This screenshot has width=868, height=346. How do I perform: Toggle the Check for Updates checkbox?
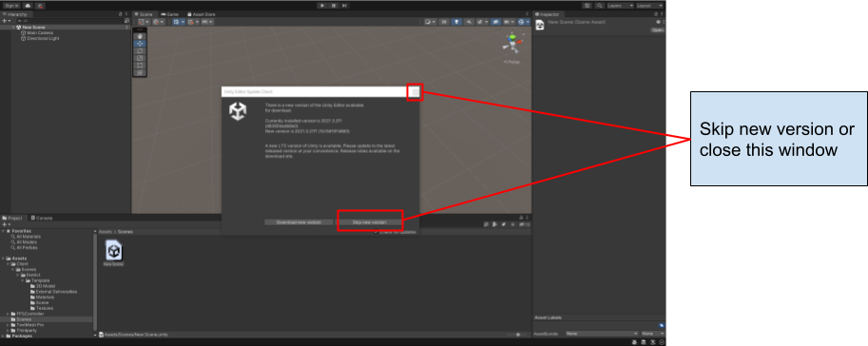376,232
